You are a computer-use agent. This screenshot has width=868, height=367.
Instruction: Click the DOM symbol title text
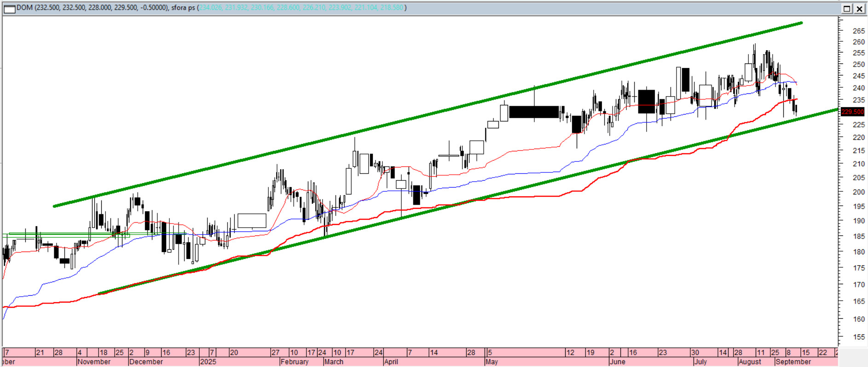[24, 8]
